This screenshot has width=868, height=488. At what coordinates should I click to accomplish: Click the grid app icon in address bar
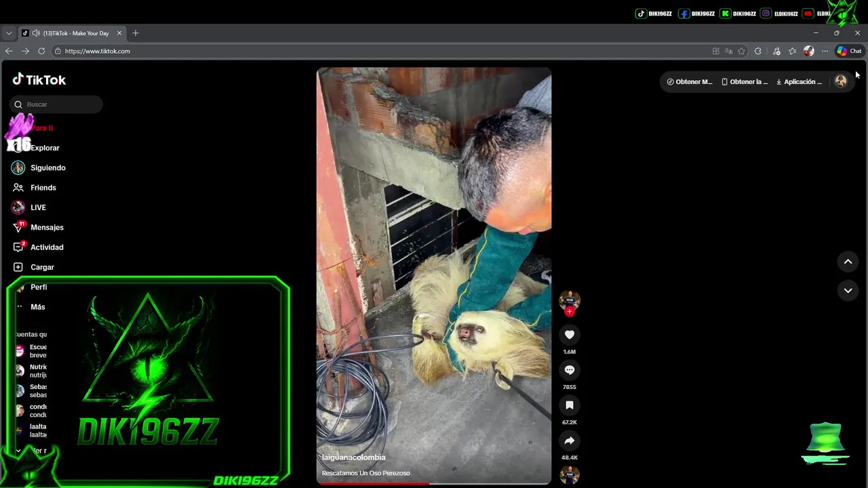click(716, 51)
